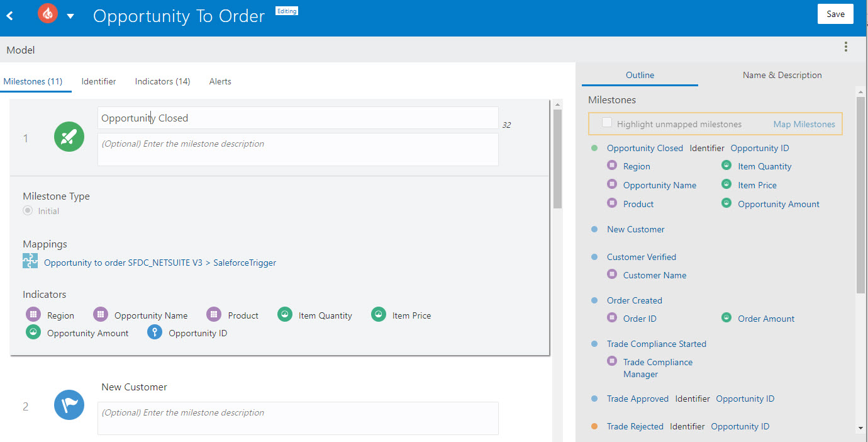Viewport: 868px width, 442px height.
Task: Click the blue flag New Customer milestone icon
Action: click(69, 405)
